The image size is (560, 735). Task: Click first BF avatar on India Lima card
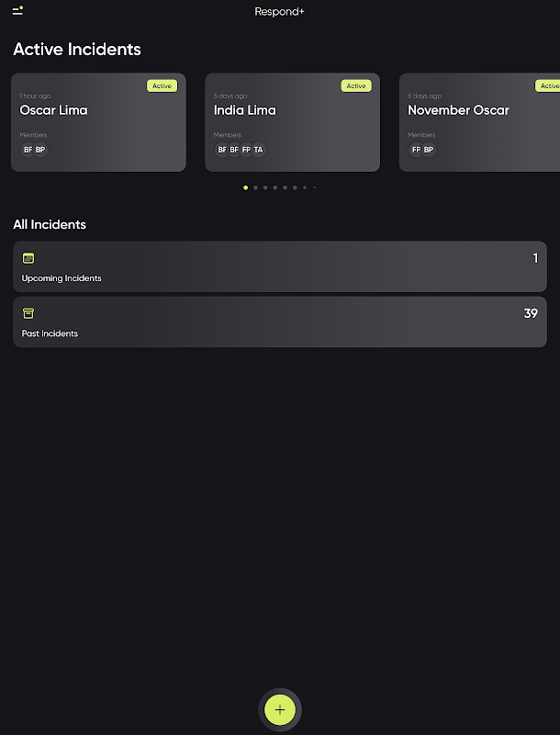coord(222,150)
